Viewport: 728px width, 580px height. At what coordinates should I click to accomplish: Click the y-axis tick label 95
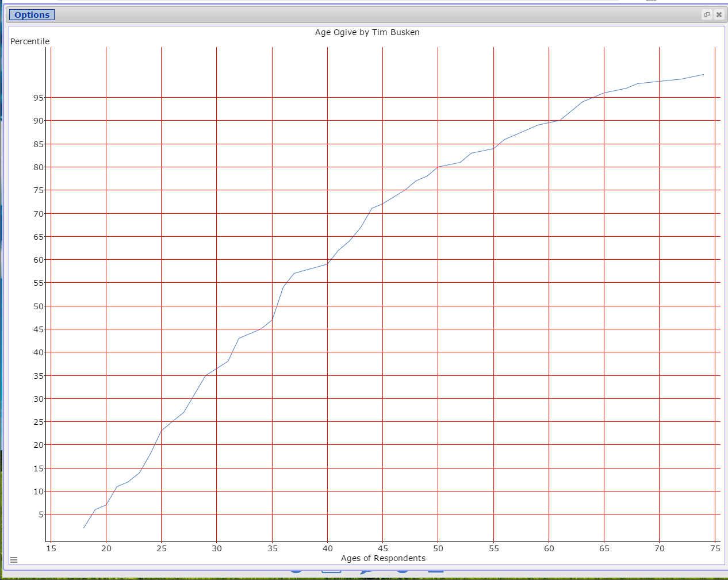coord(39,98)
